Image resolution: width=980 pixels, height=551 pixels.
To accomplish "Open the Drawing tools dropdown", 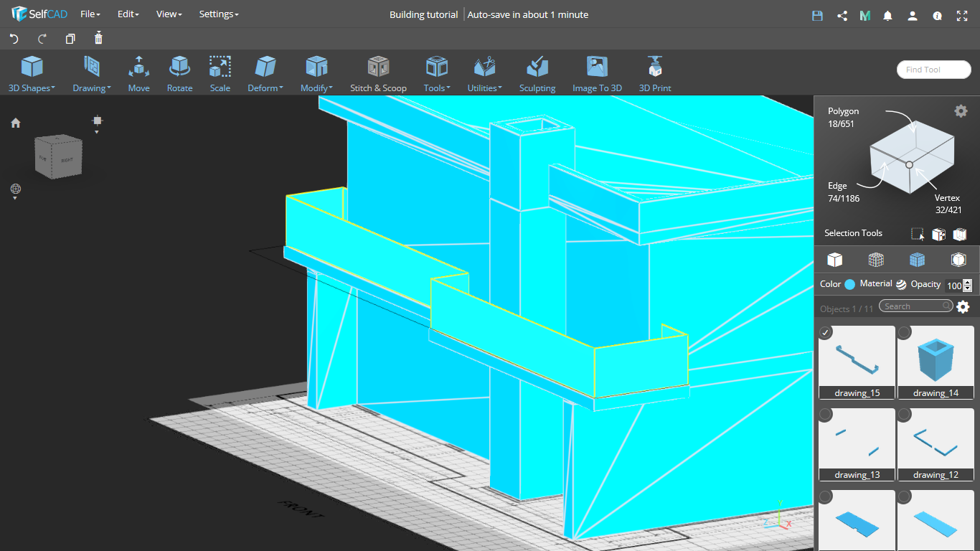I will coord(92,75).
